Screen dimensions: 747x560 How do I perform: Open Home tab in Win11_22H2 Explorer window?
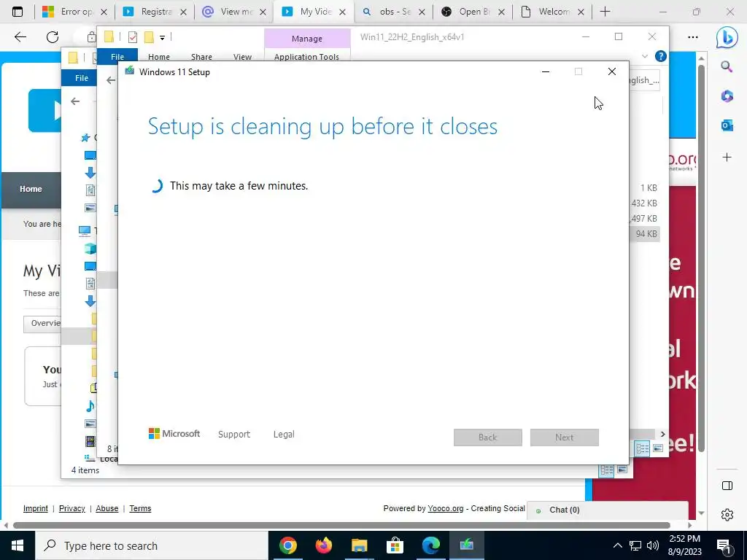pos(158,57)
